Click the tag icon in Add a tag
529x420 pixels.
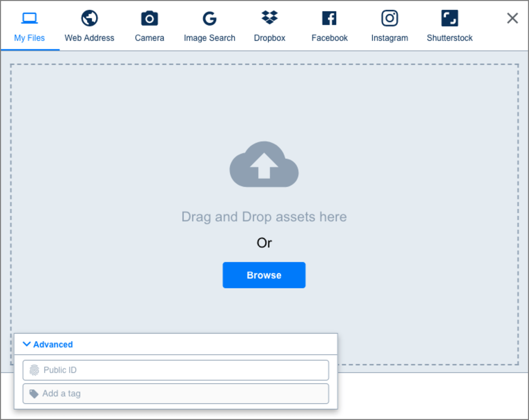(34, 394)
